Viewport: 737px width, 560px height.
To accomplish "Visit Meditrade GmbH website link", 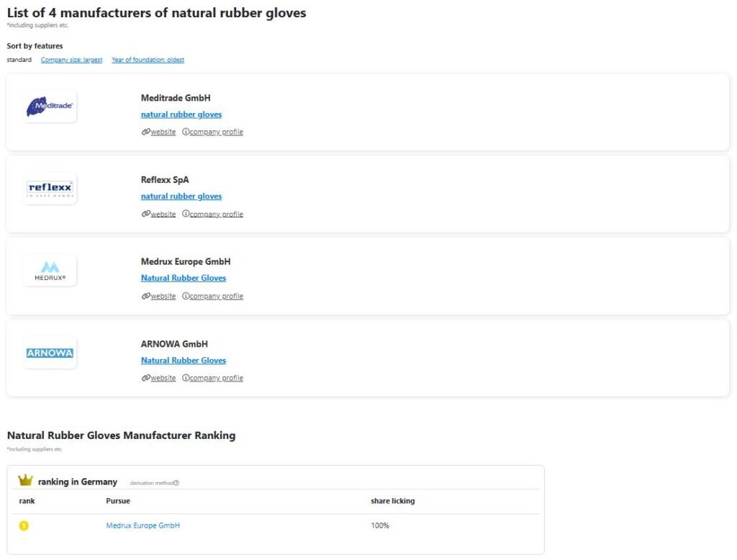I will (163, 132).
